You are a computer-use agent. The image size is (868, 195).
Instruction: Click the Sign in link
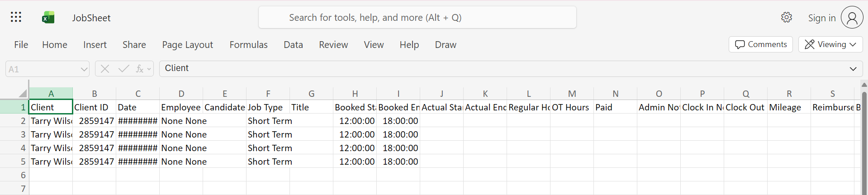pos(821,18)
